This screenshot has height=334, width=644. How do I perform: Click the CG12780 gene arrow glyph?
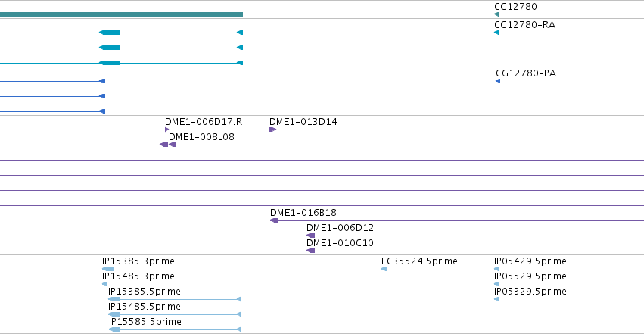pyautogui.click(x=497, y=14)
